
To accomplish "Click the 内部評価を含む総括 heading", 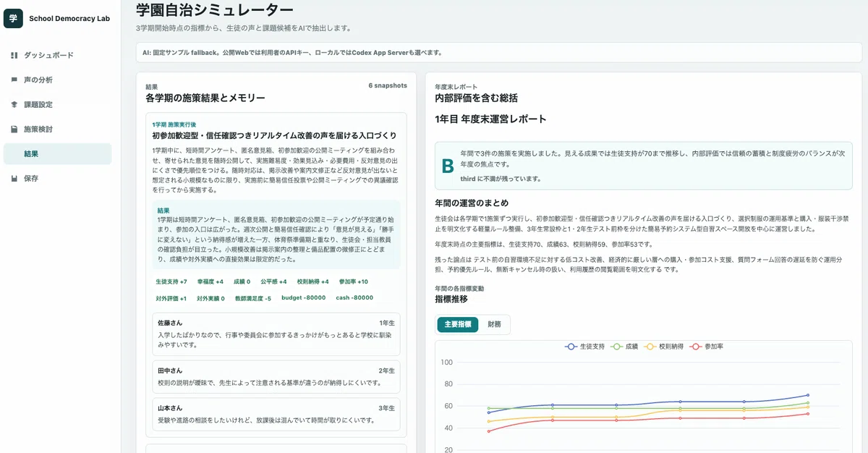I will 476,98.
